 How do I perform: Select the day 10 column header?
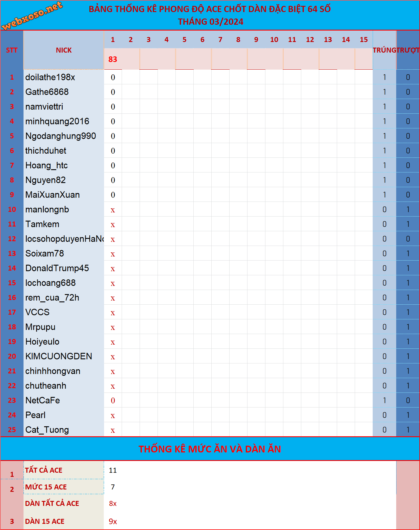tap(274, 40)
